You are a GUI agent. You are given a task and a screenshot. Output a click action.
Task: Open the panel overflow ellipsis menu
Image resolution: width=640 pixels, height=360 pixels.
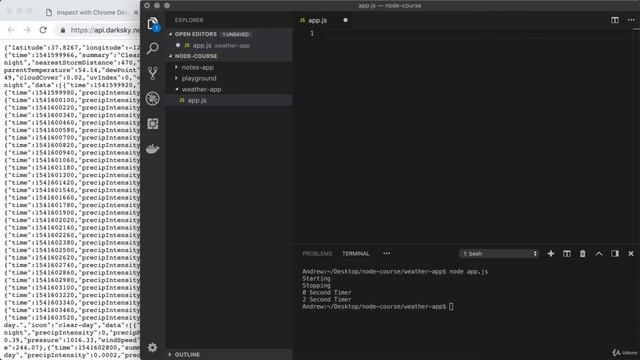tap(387, 253)
